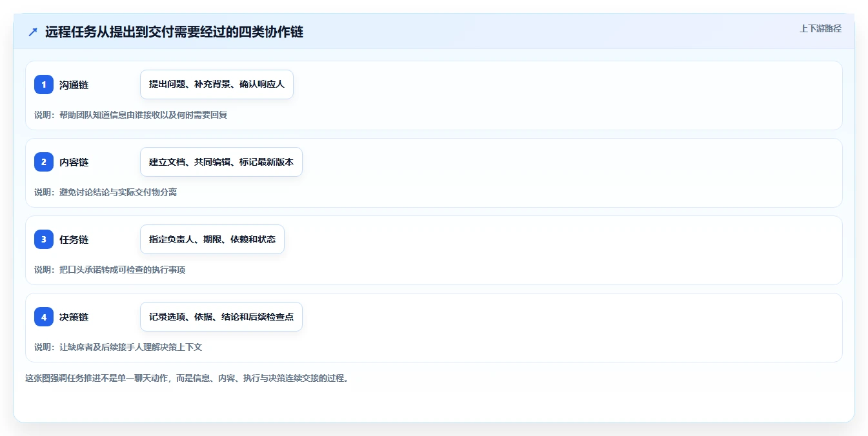Select the 指定负责人、期限、依赖和状态 chip
The height and width of the screenshot is (436, 868).
pos(212,239)
